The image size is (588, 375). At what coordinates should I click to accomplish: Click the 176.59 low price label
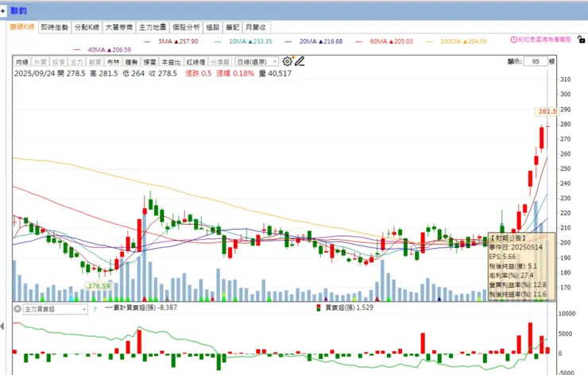(x=99, y=286)
